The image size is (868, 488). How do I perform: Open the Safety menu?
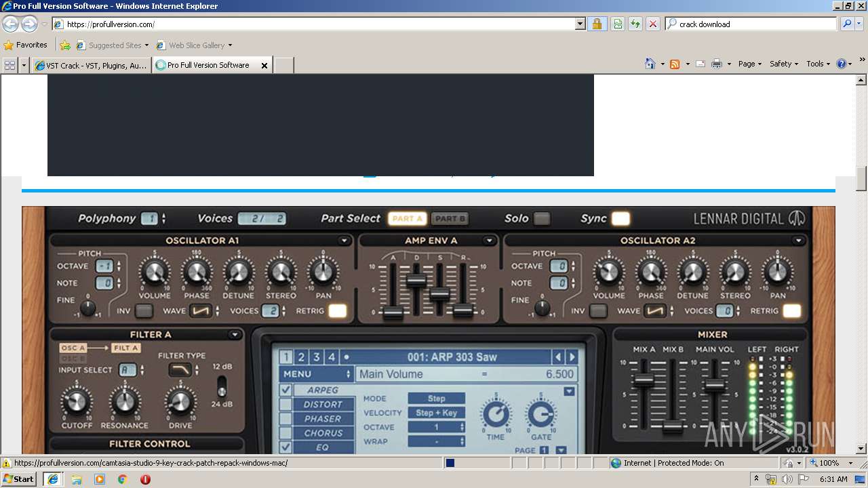[x=784, y=64]
